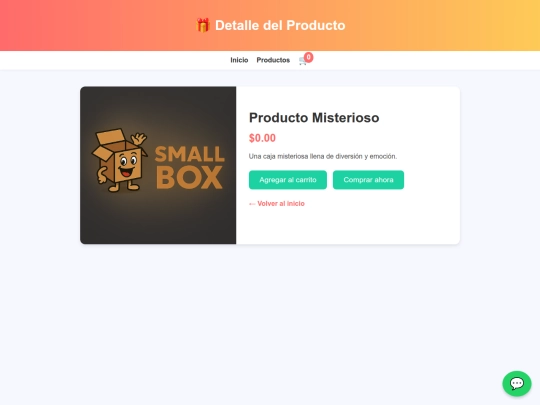
Task: Click the word SMALL in product image
Action: (x=190, y=154)
